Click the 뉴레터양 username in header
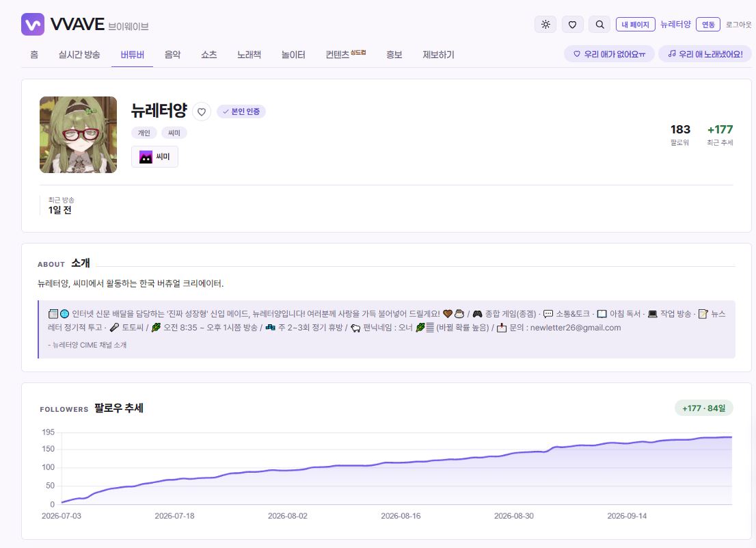 (x=675, y=25)
